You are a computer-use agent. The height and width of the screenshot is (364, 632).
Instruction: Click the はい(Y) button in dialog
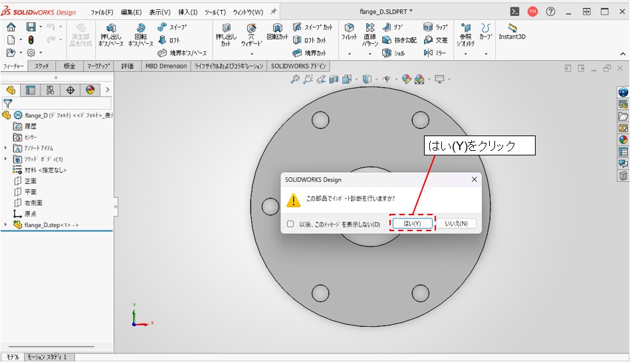pyautogui.click(x=412, y=224)
